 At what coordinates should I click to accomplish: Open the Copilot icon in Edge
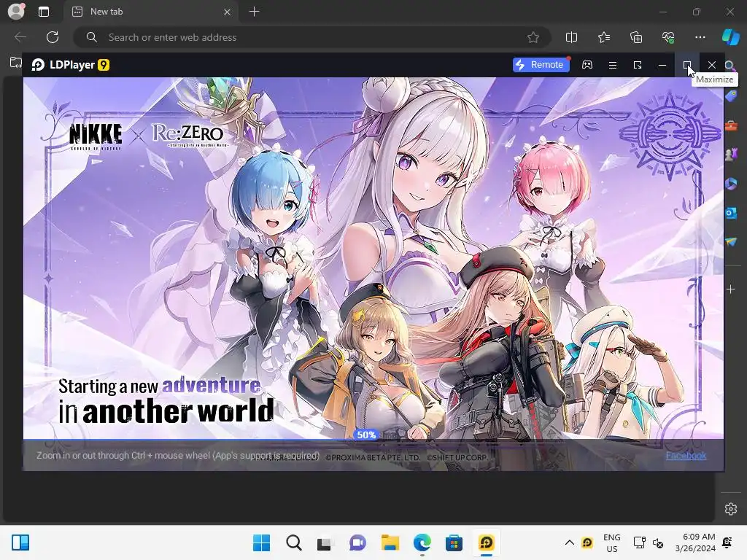(730, 37)
